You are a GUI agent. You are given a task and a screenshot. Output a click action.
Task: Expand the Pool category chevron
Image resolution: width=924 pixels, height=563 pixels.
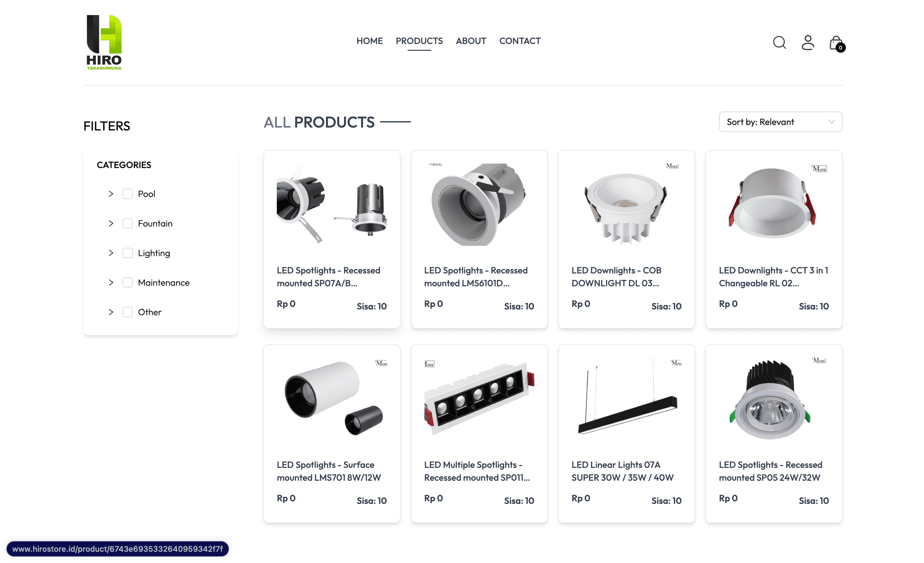point(111,194)
